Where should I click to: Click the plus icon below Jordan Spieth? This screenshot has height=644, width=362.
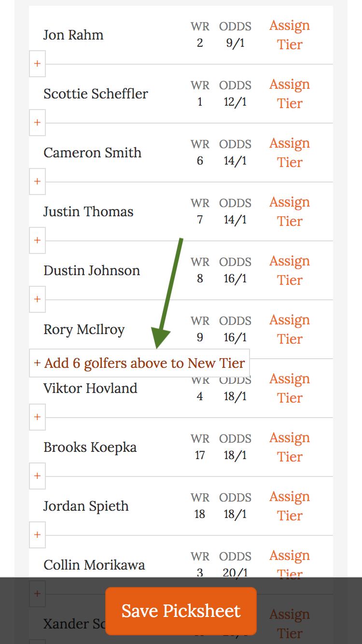(x=37, y=535)
